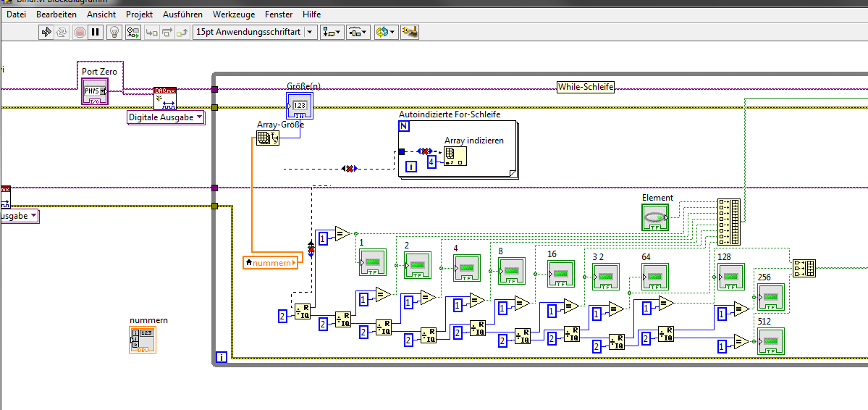Pause execution with the Pause button

[96, 32]
